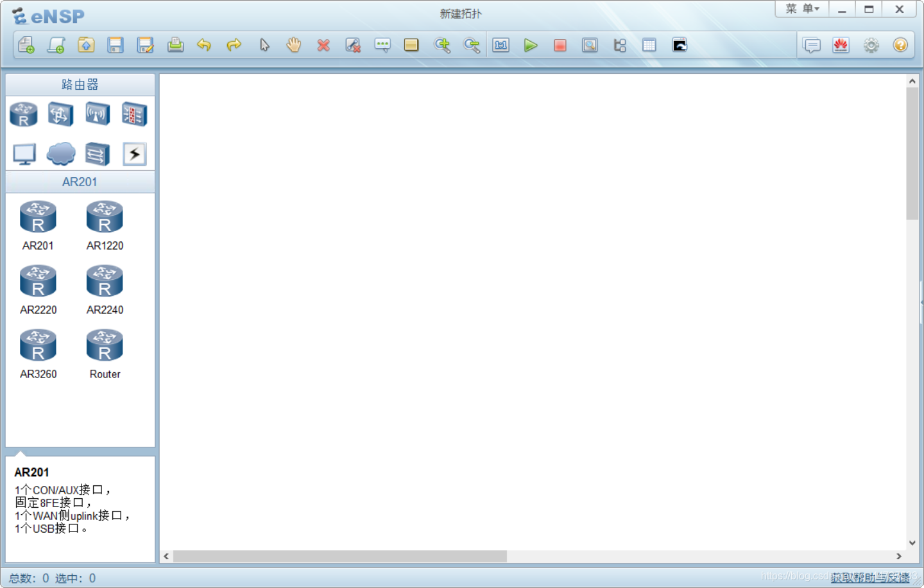Create a new topology from the toolbar

26,45
